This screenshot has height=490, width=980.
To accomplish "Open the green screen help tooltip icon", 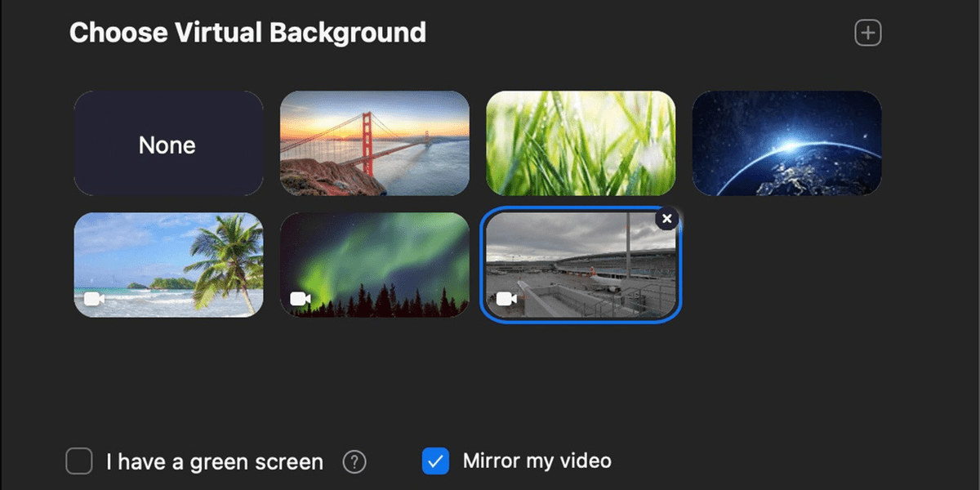I will point(354,461).
